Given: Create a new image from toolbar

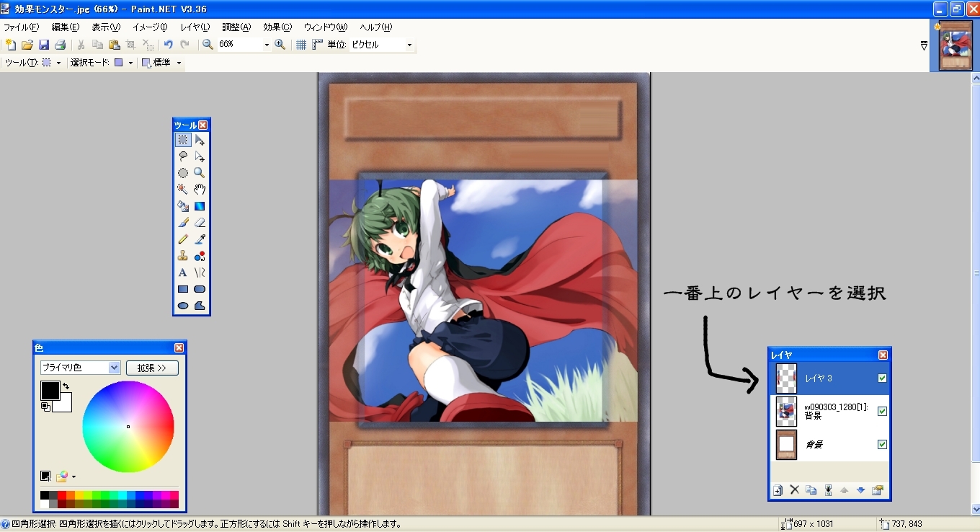Looking at the screenshot, I should tap(11, 45).
